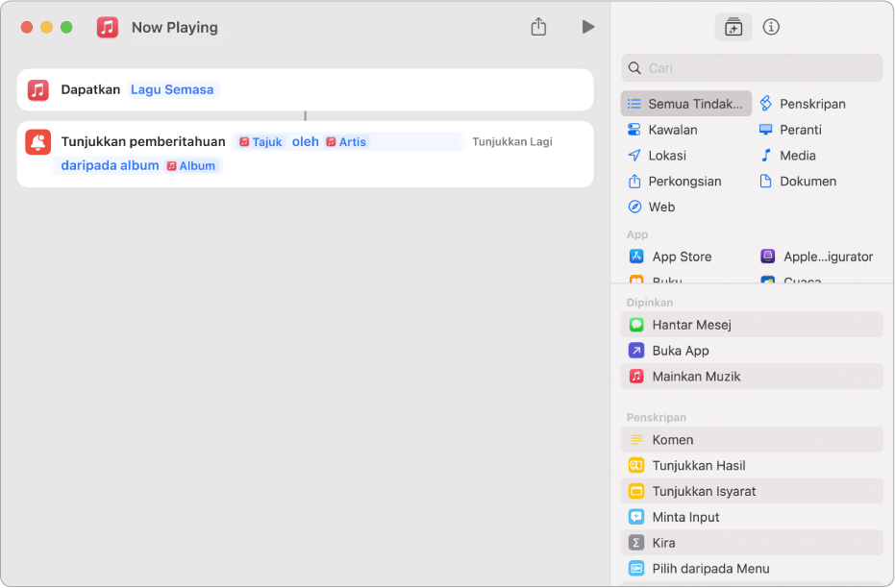This screenshot has width=895, height=588.
Task: Add Kira action
Action: [x=752, y=543]
